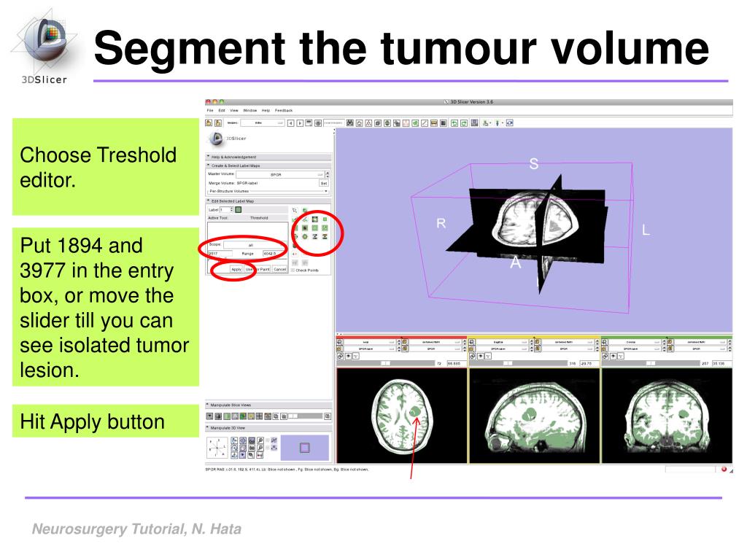Click the Apply button

236,270
